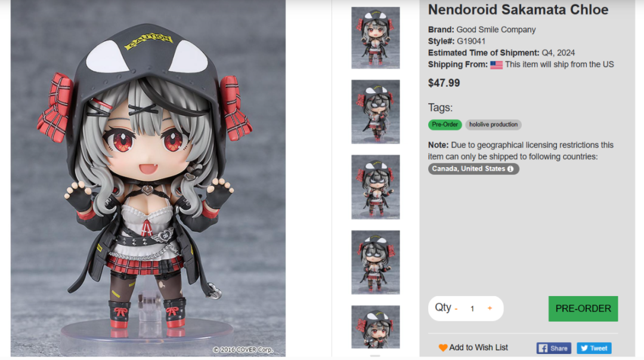Share product on Facebook
Image resolution: width=644 pixels, height=360 pixels.
[553, 349]
